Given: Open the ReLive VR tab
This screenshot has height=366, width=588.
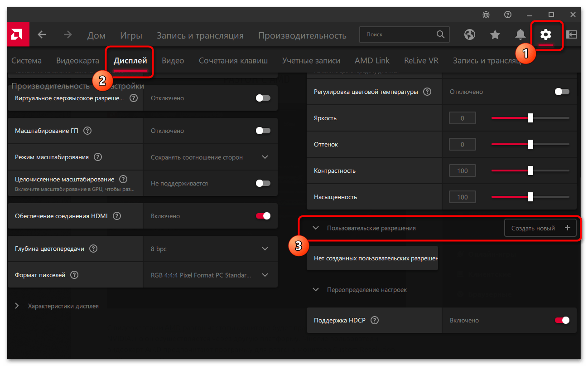Looking at the screenshot, I should (x=421, y=60).
